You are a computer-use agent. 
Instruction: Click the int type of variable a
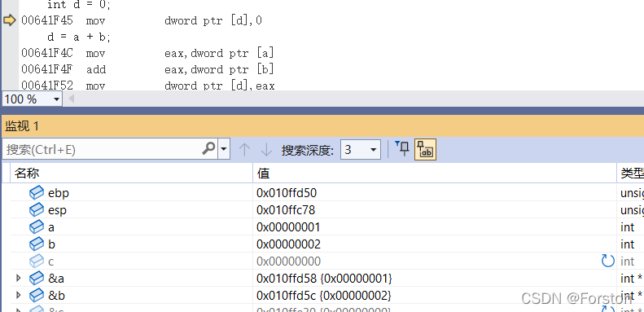coord(627,227)
